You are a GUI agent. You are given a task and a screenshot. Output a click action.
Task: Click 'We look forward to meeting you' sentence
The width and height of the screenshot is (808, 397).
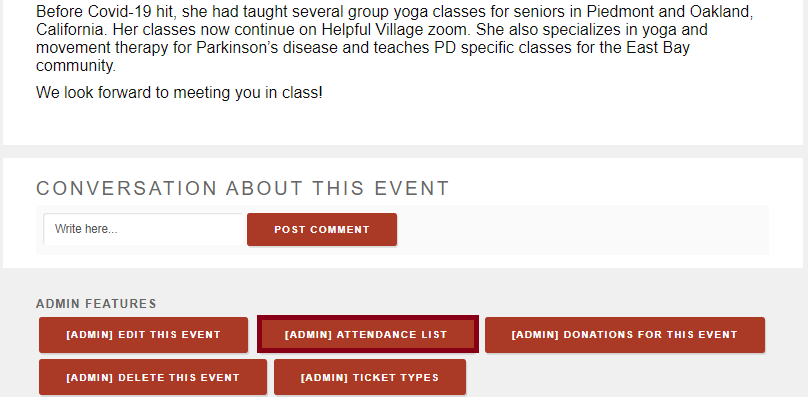tap(179, 93)
